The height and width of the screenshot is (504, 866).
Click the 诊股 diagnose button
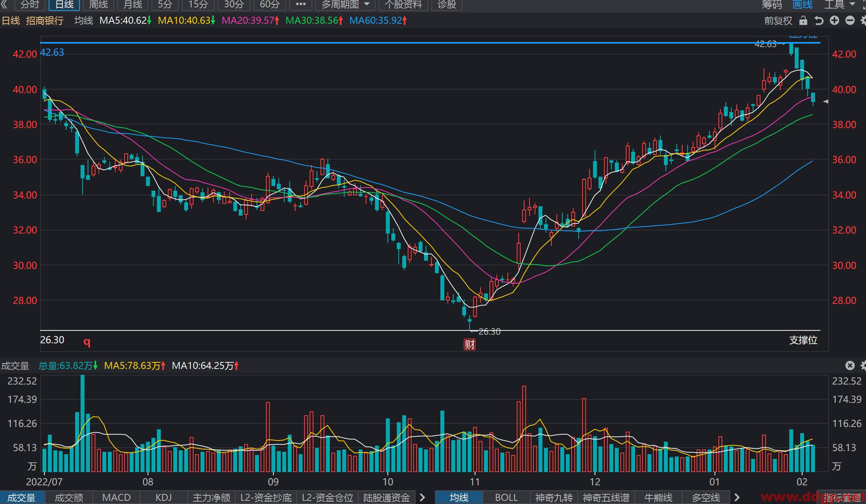(447, 5)
